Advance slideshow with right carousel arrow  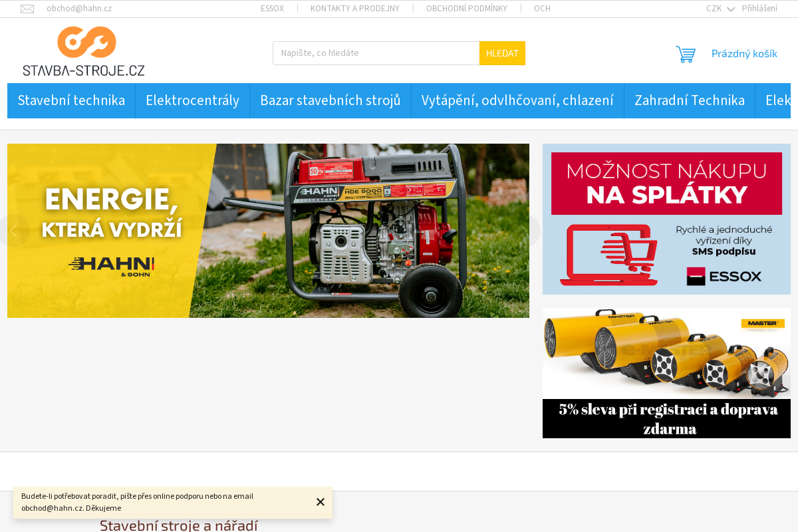tap(523, 231)
